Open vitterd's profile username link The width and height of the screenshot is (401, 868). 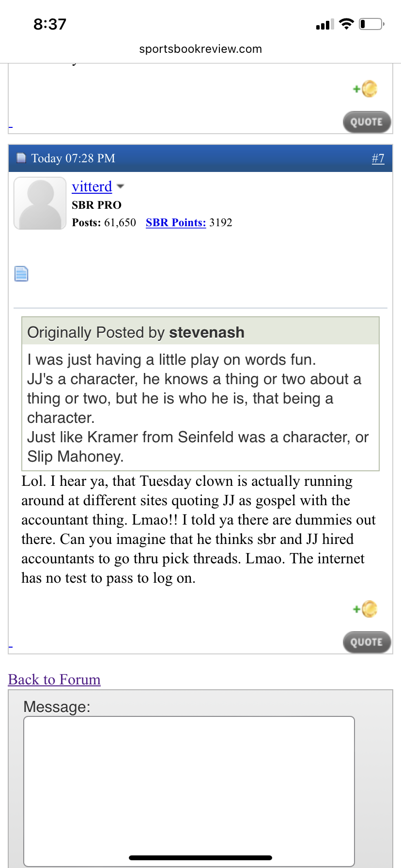[x=92, y=186]
